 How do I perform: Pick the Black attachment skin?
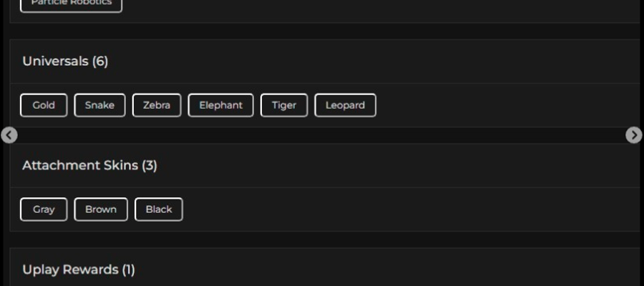pos(159,209)
